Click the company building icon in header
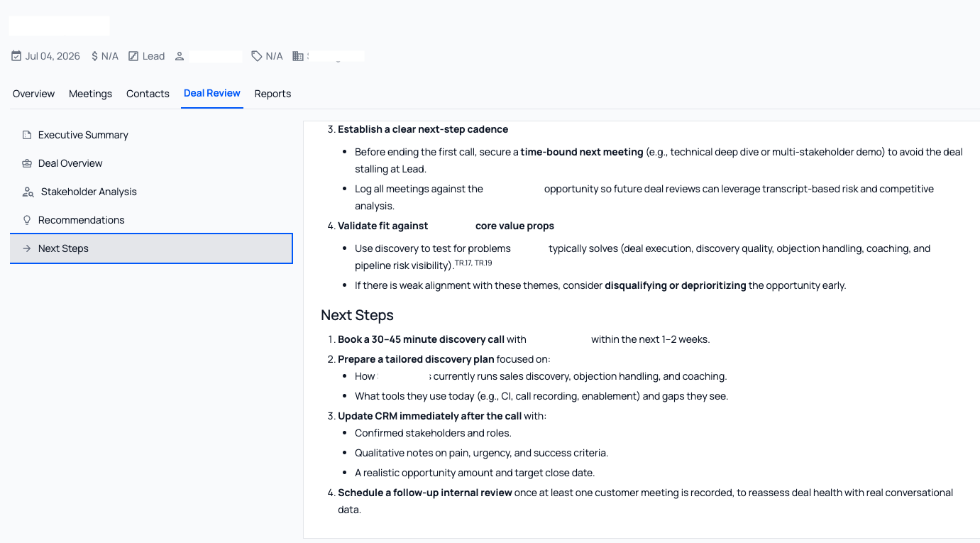Viewport: 980px width, 543px height. pos(298,55)
